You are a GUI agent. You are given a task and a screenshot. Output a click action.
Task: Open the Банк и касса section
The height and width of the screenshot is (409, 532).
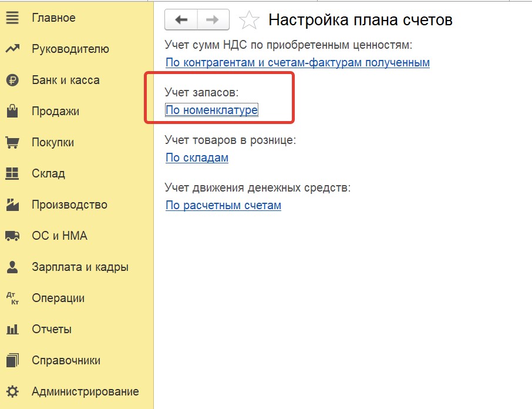[x=66, y=80]
